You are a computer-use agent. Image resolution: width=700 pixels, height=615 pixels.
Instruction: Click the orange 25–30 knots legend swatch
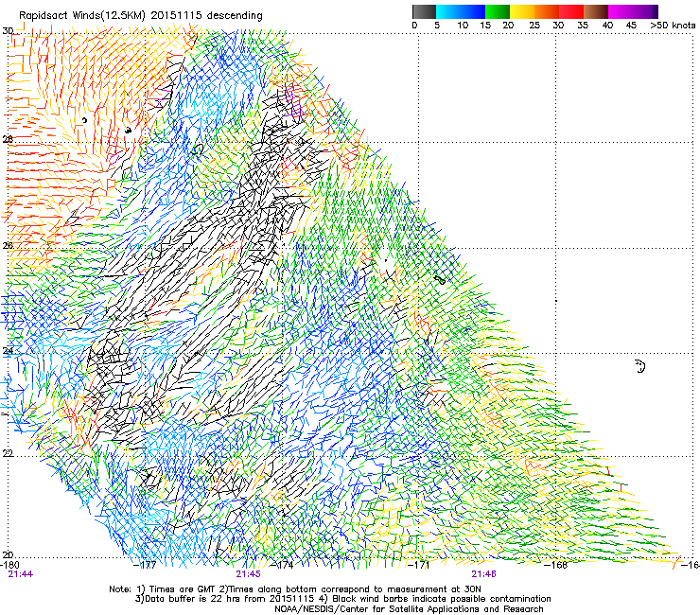(547, 11)
